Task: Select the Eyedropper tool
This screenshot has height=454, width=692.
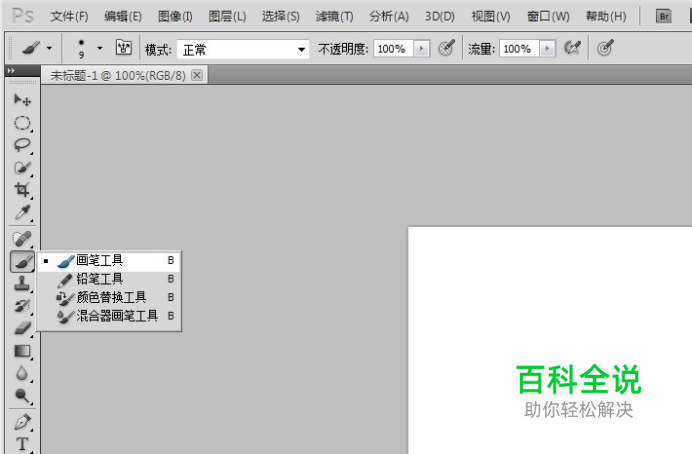Action: pos(22,213)
